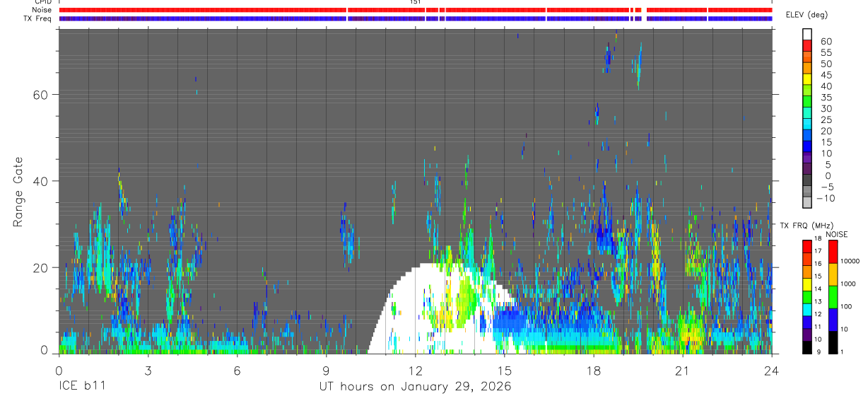Click the black bottom segment of TX FRQ color bar

click(808, 347)
